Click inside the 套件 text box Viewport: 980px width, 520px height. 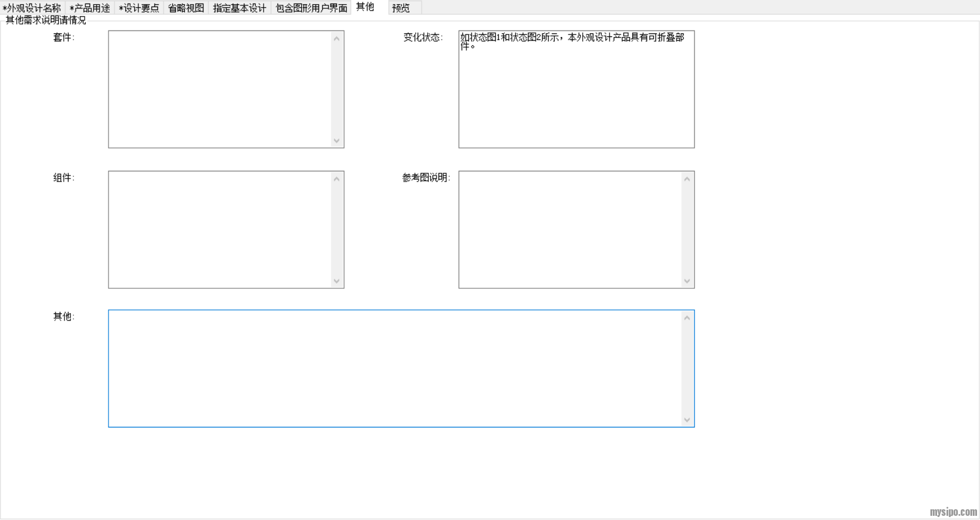click(x=220, y=89)
